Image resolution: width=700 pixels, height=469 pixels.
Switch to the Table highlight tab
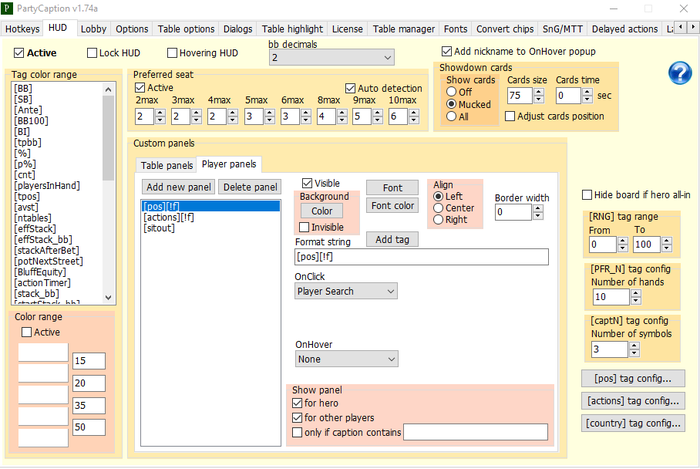click(x=293, y=29)
